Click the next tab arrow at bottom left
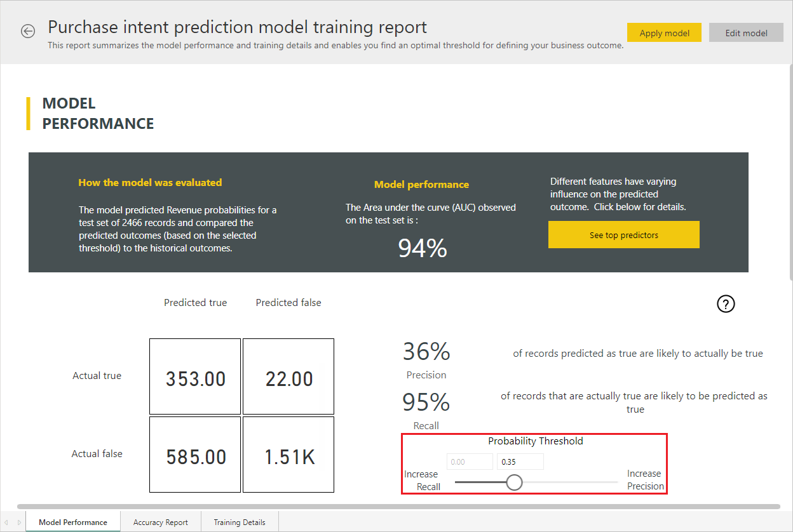This screenshot has height=532, width=793. (x=19, y=522)
